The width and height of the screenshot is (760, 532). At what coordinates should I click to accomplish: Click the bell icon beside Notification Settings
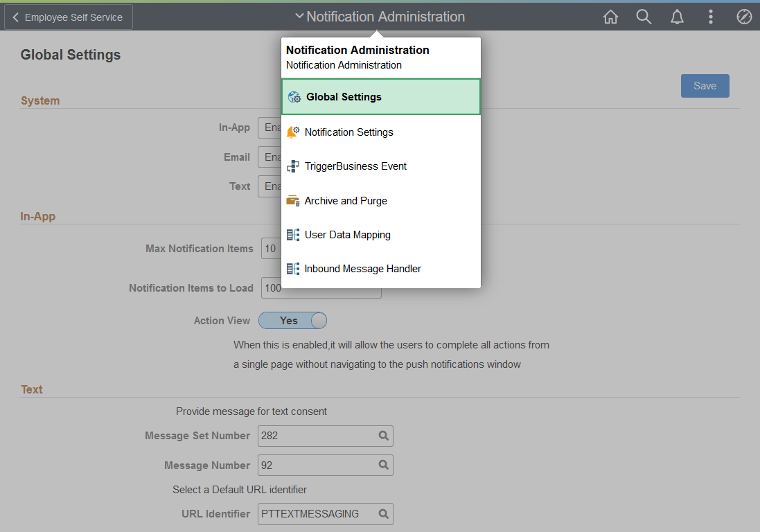tap(293, 131)
